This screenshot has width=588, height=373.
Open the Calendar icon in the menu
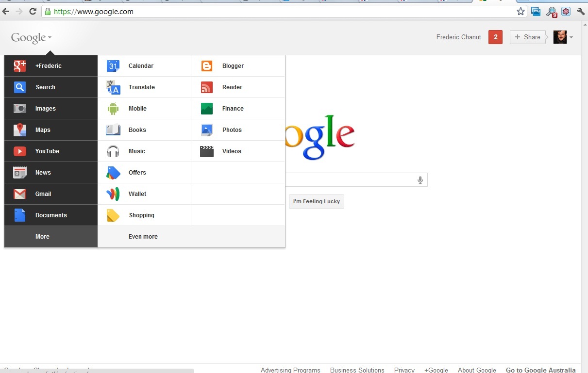point(113,66)
